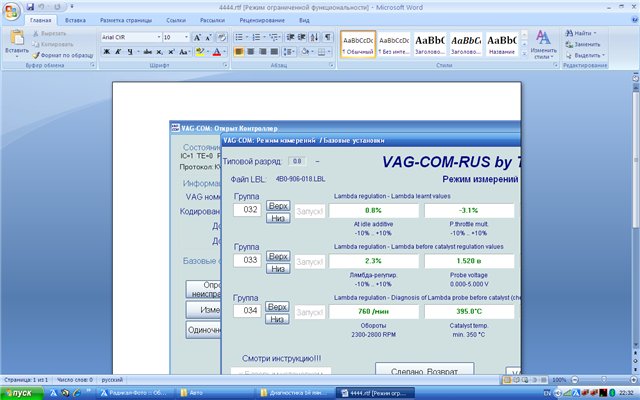Open the font color dropdown arrow
Screen dimensions: 640x400
pyautogui.click(x=224, y=52)
